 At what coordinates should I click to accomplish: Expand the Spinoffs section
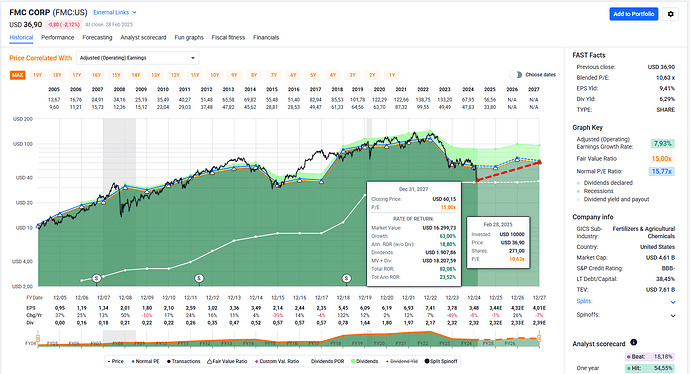[673, 315]
